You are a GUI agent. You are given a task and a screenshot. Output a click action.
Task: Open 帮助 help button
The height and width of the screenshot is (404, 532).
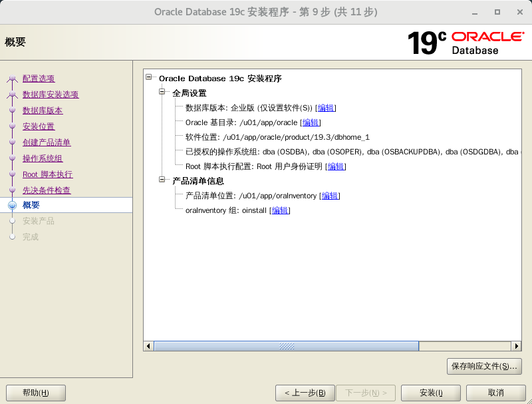click(x=36, y=393)
